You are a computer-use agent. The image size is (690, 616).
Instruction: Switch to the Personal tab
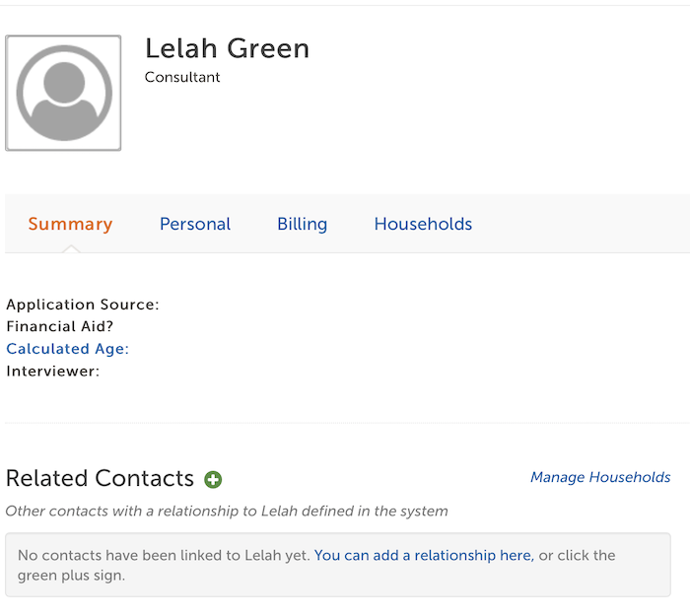tap(195, 224)
